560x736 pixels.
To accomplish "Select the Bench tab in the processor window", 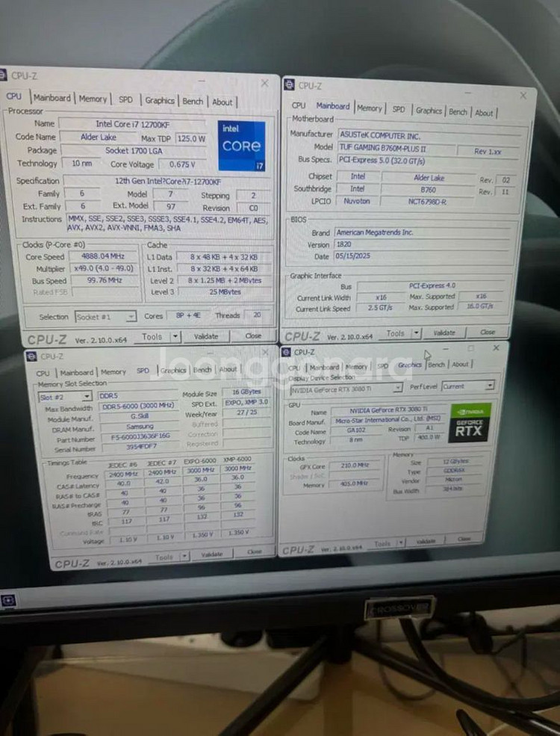I will pyautogui.click(x=193, y=101).
